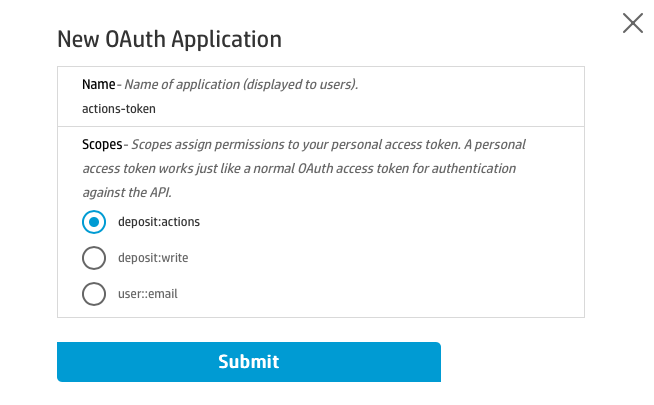
Task: Focus the application Name input field
Action: [x=320, y=108]
